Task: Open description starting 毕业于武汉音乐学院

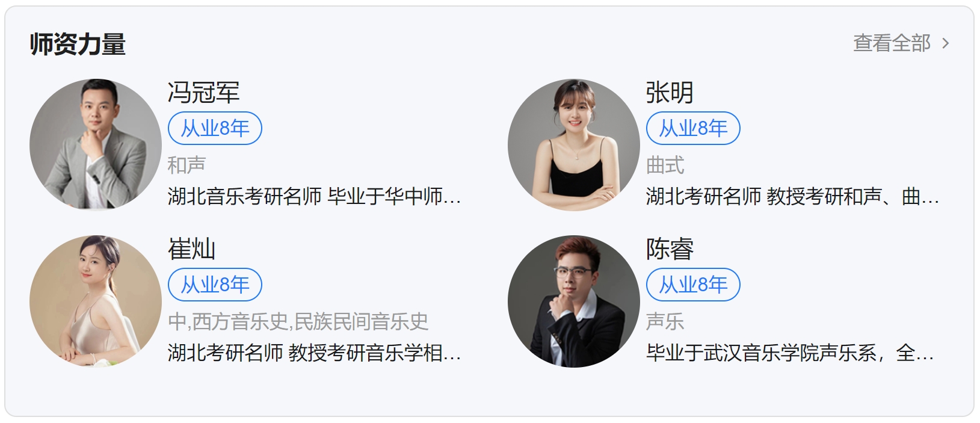Action: coord(790,353)
